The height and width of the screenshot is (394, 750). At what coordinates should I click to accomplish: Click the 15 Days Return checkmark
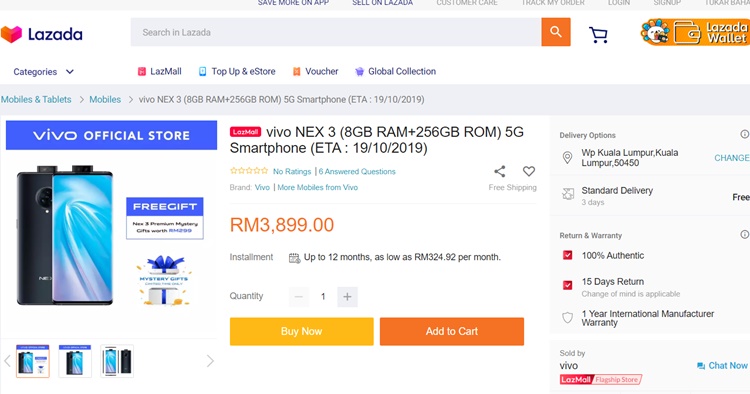click(x=567, y=285)
